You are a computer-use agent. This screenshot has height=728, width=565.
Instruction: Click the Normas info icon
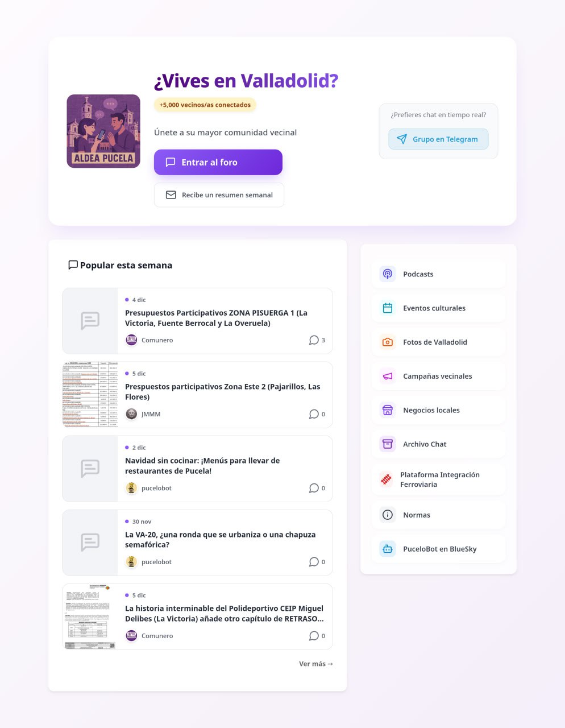pos(388,515)
